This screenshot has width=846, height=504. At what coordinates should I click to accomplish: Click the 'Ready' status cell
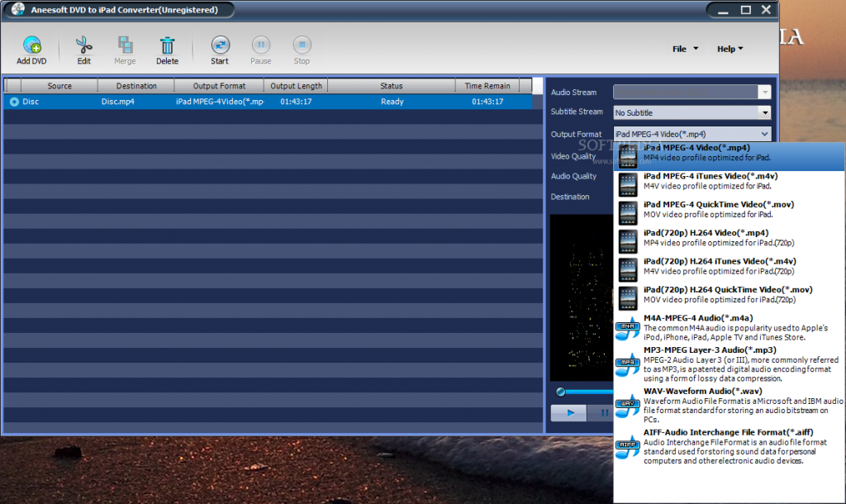pyautogui.click(x=392, y=102)
